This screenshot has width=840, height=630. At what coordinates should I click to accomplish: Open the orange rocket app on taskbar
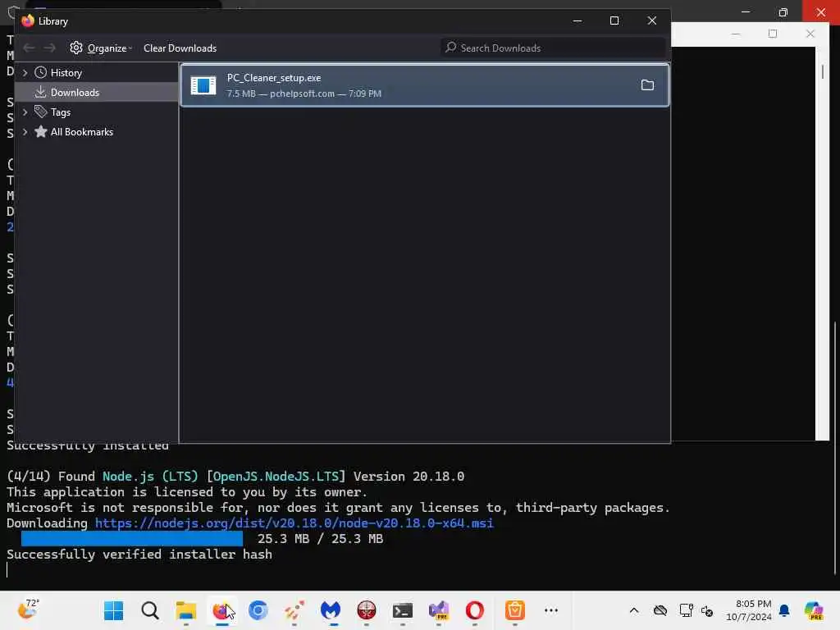tap(294, 610)
